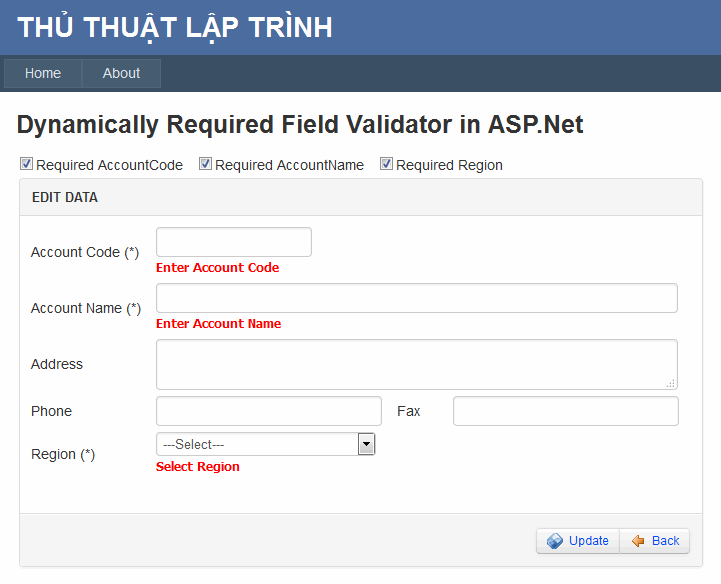The image size is (721, 584).
Task: Click the 'Account Code (*)' label
Action: pos(85,252)
